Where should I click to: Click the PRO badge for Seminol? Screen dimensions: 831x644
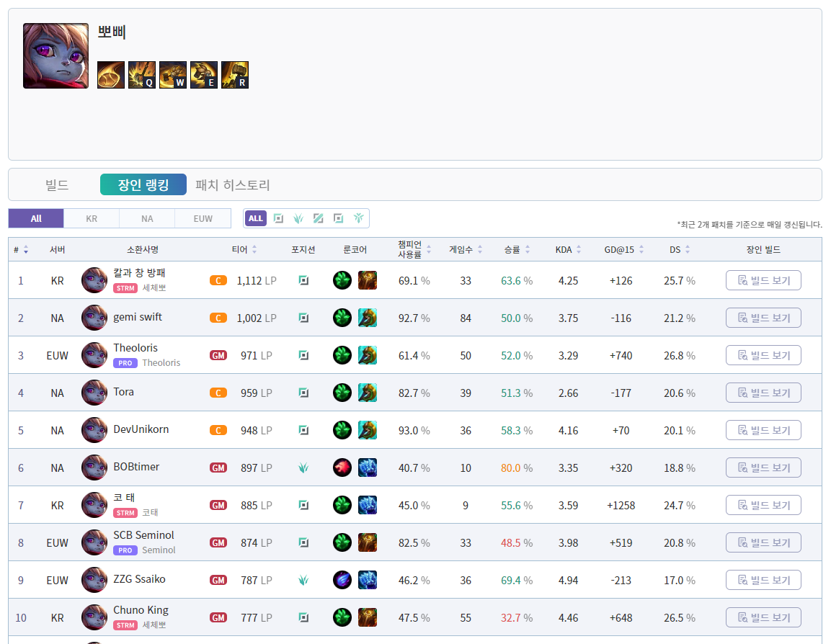pyautogui.click(x=125, y=550)
